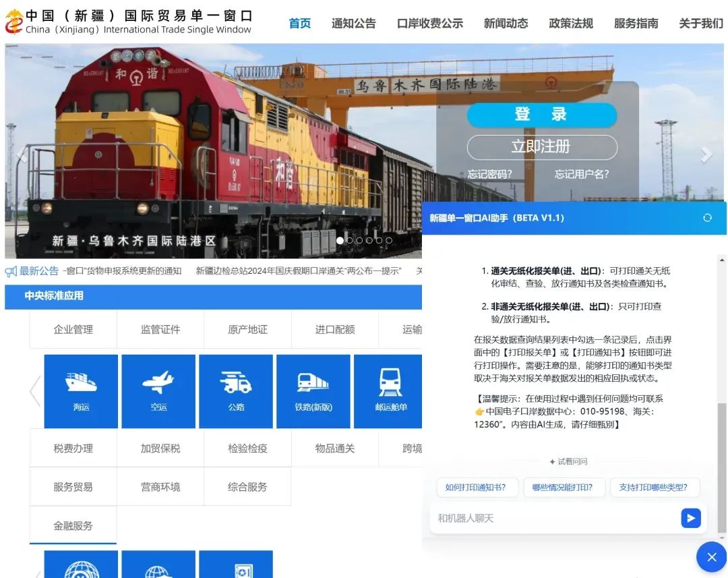Open the safe icon tile under 金融服务
Screen dimensions: 728x578
236,565
